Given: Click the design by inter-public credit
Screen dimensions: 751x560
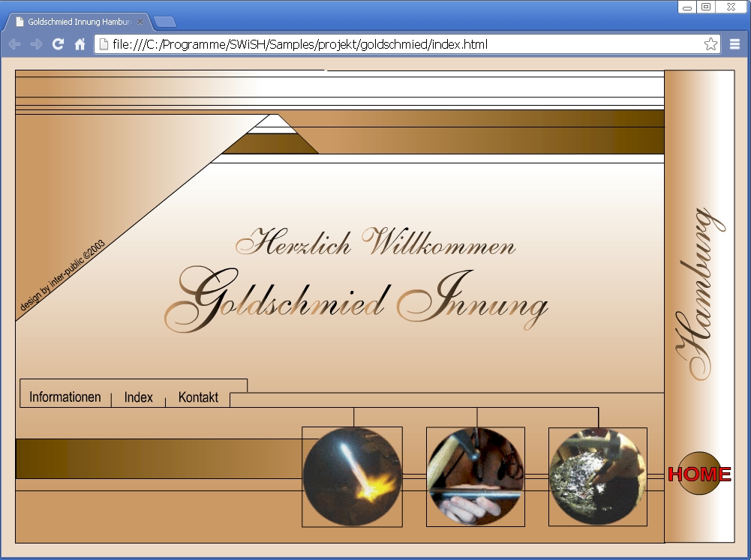Looking at the screenshot, I should tap(62, 275).
